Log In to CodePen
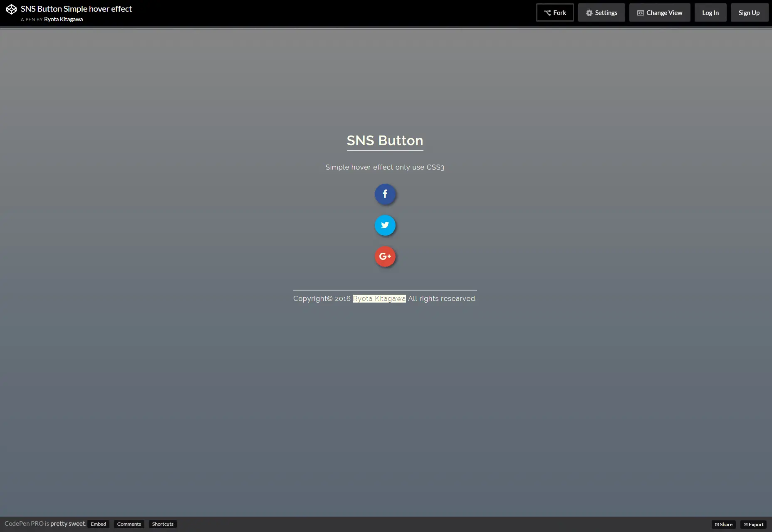 [x=710, y=12]
